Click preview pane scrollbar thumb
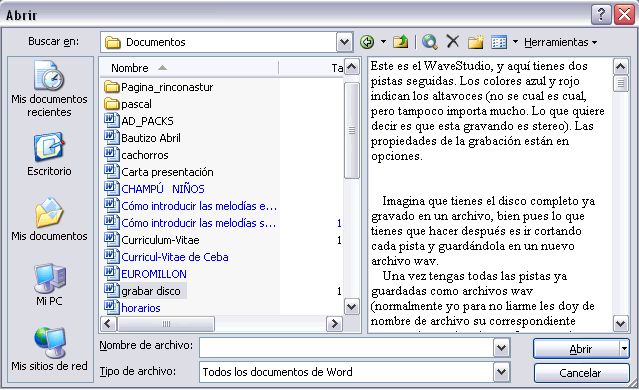 [x=621, y=84]
